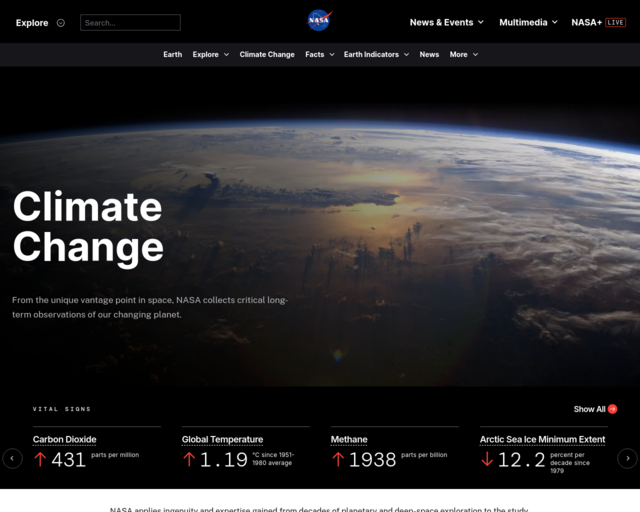Click into the Search input field
This screenshot has width=640, height=512.
coord(130,22)
